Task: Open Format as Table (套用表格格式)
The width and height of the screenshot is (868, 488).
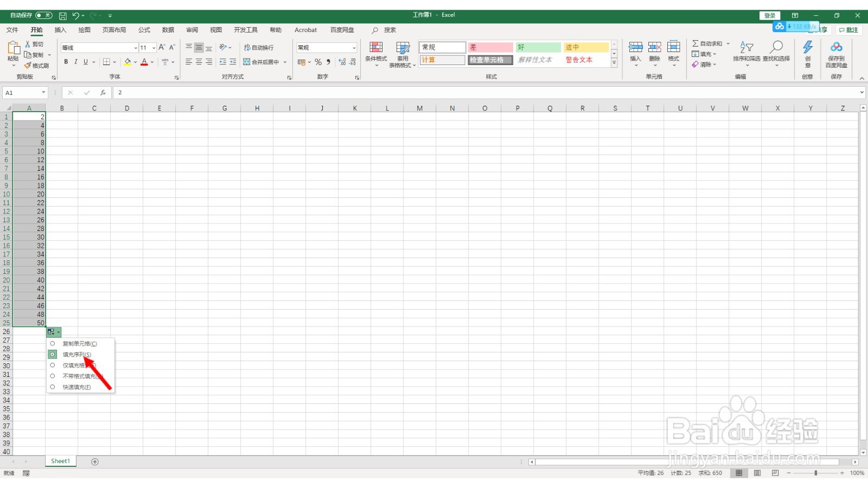Action: tap(403, 54)
